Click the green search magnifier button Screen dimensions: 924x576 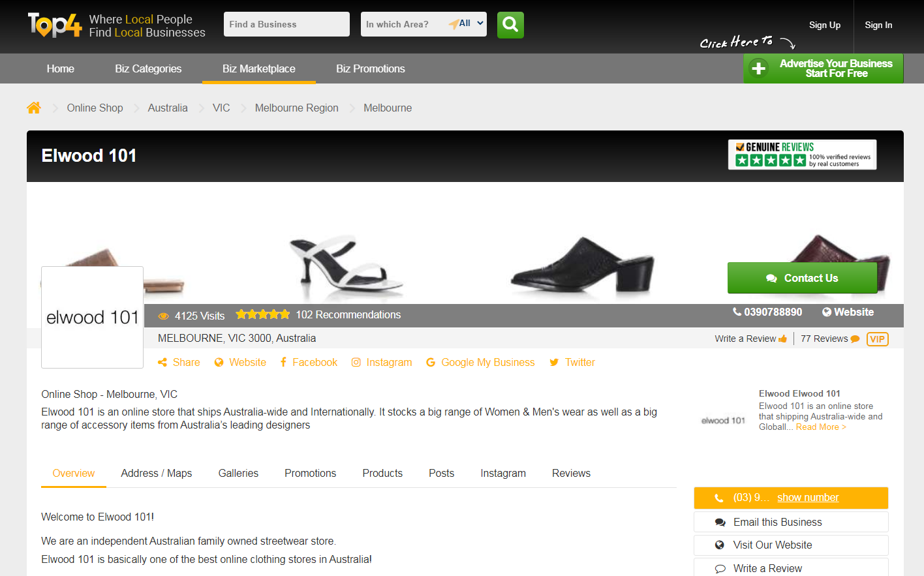pos(510,25)
